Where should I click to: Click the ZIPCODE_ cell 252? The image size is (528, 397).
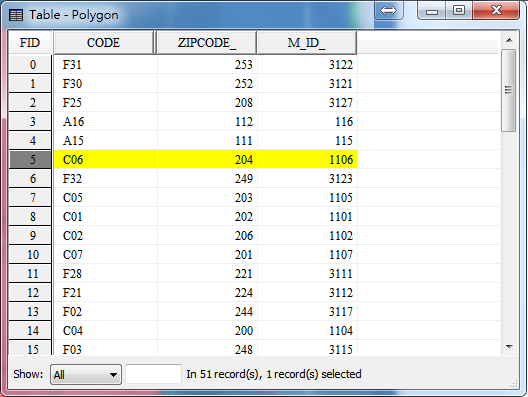[x=207, y=83]
